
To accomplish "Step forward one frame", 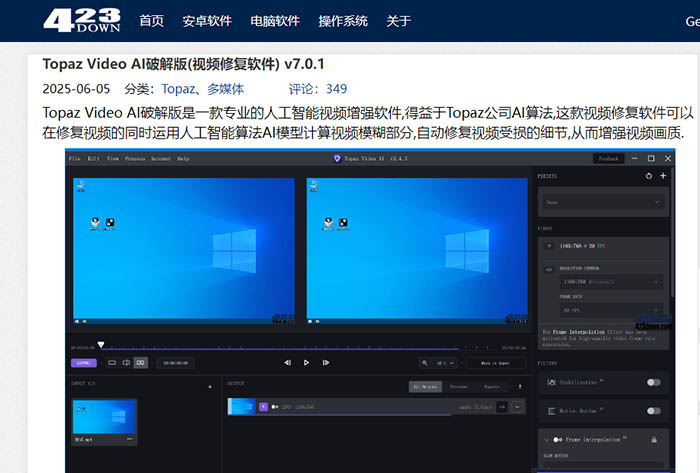I will pos(326,363).
